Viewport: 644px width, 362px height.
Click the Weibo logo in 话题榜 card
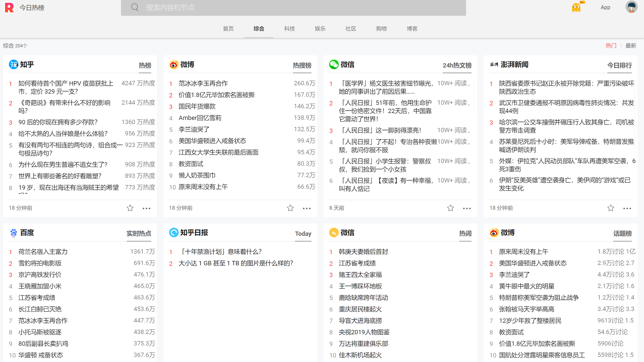(494, 232)
